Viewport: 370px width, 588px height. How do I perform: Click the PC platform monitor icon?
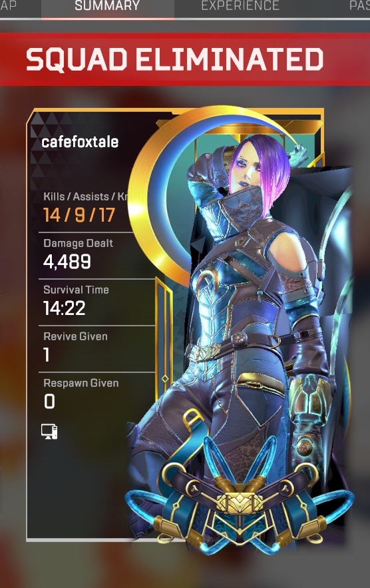point(49,432)
